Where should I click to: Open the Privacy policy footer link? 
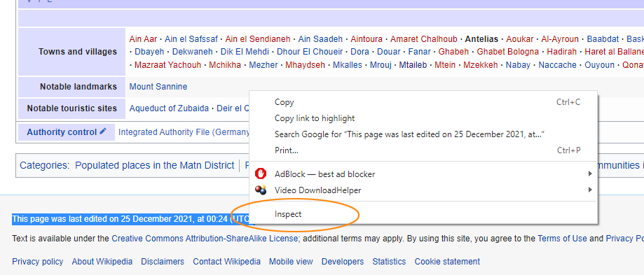(x=38, y=262)
